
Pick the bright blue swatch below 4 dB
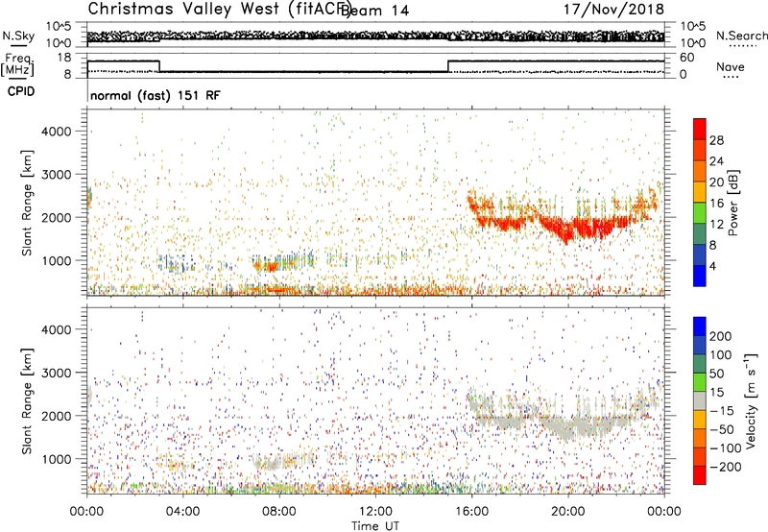click(x=700, y=276)
